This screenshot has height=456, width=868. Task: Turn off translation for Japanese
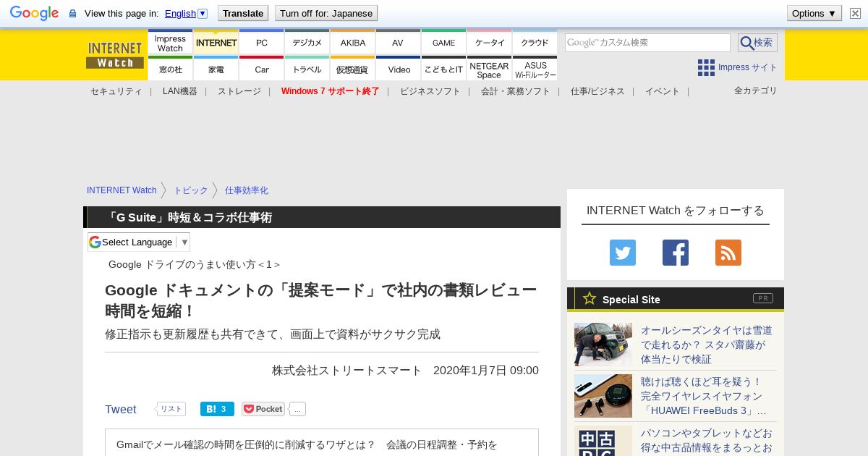pyautogui.click(x=326, y=13)
